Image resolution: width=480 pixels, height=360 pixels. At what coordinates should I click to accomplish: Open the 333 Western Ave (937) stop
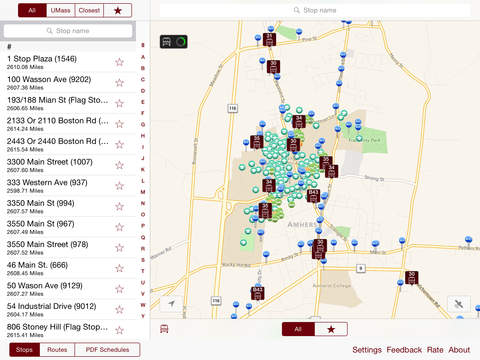[x=68, y=186]
